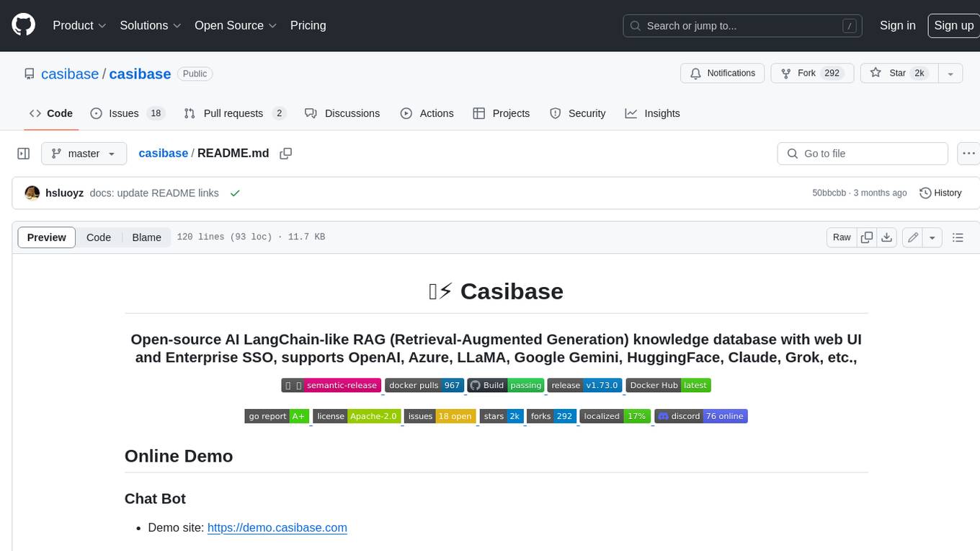980x551 pixels.
Task: Click the Casibase README heading
Action: coord(496,291)
